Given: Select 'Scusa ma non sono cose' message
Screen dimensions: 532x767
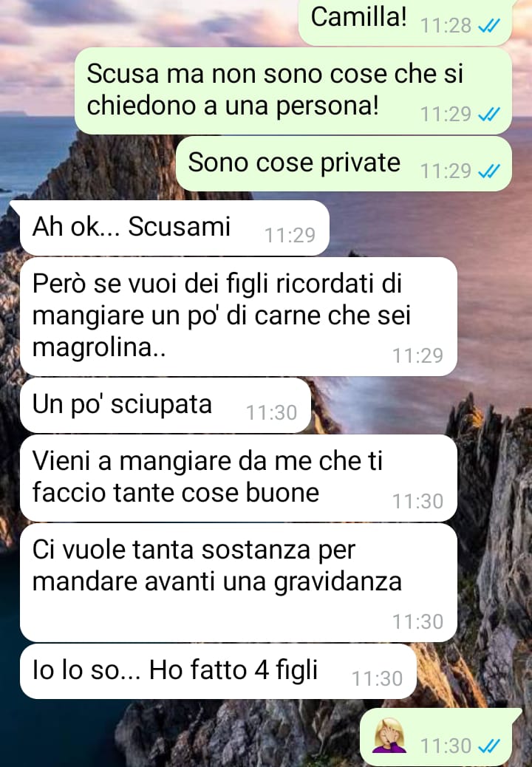Looking at the screenshot, I should pyautogui.click(x=293, y=90).
